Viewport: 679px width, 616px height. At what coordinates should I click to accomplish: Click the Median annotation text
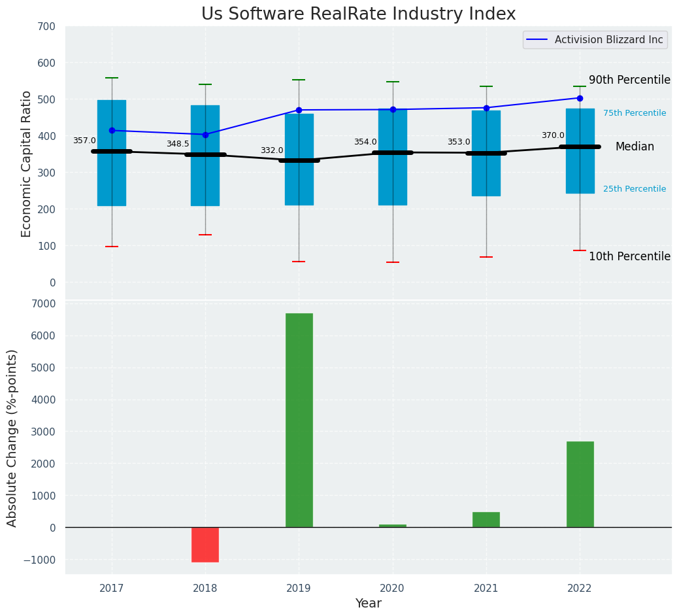click(635, 147)
